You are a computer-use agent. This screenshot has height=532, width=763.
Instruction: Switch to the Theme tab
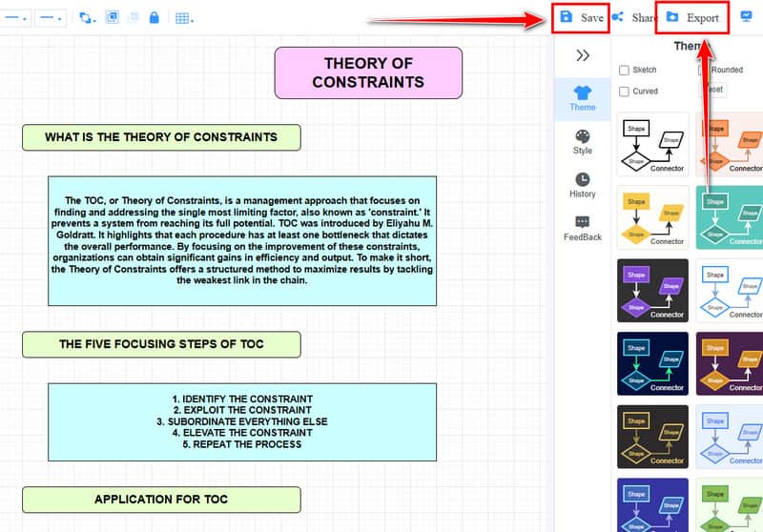pyautogui.click(x=583, y=97)
